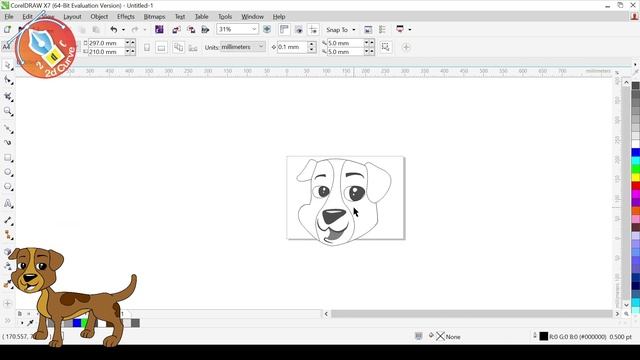Image resolution: width=640 pixels, height=360 pixels.
Task: Open the Units millimeters dropdown
Action: pyautogui.click(x=243, y=47)
